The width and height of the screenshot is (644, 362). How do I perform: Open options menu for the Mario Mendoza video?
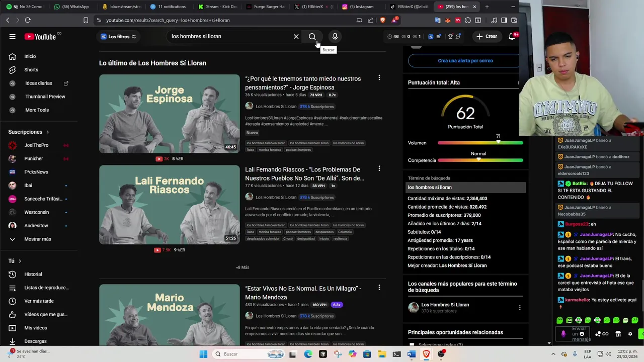coord(379,288)
